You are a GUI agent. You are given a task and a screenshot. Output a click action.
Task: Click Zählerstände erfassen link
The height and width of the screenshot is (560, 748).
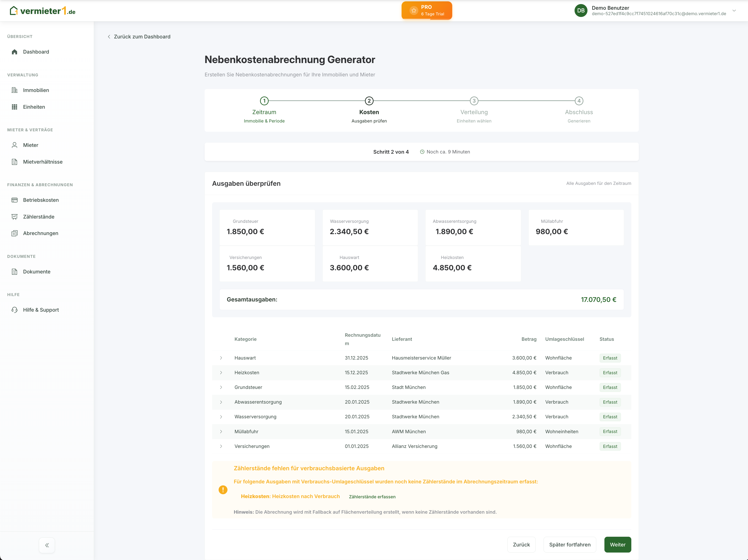(x=372, y=496)
